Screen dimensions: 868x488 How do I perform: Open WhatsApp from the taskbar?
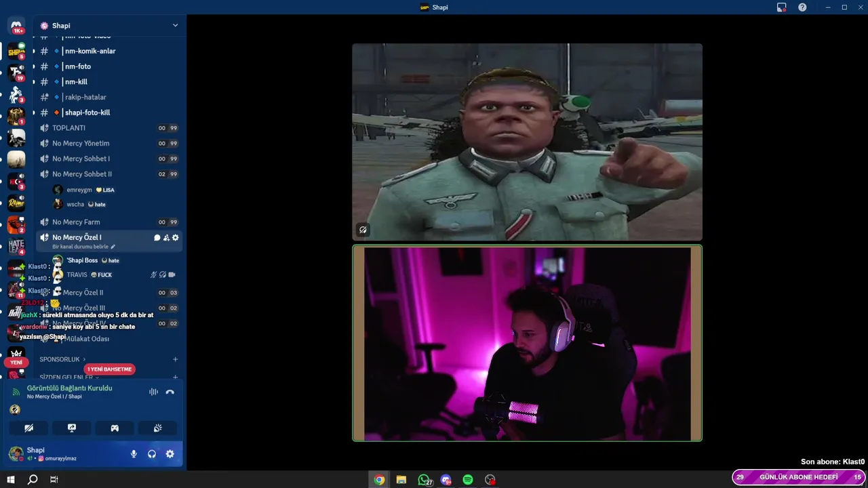tap(425, 480)
